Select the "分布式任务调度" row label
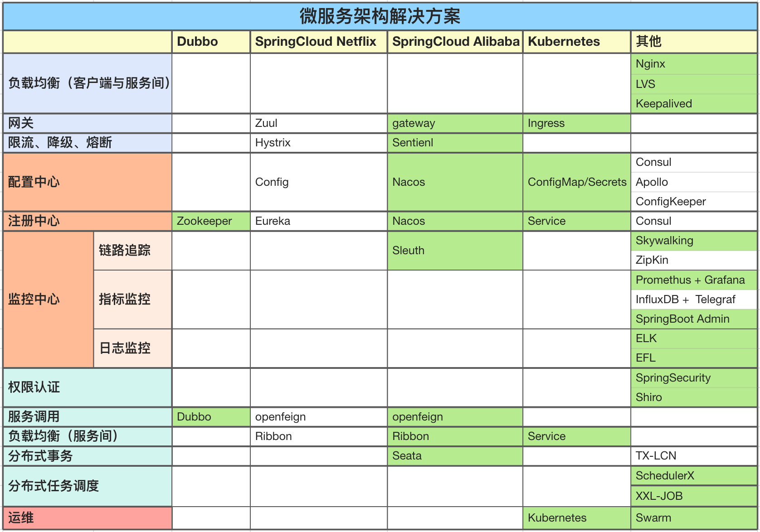 pos(88,486)
